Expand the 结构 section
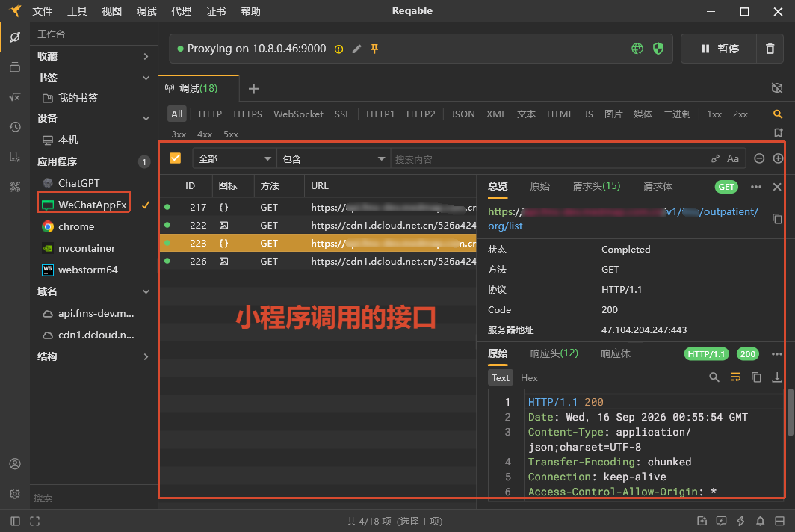795x532 pixels. pyautogui.click(x=146, y=356)
